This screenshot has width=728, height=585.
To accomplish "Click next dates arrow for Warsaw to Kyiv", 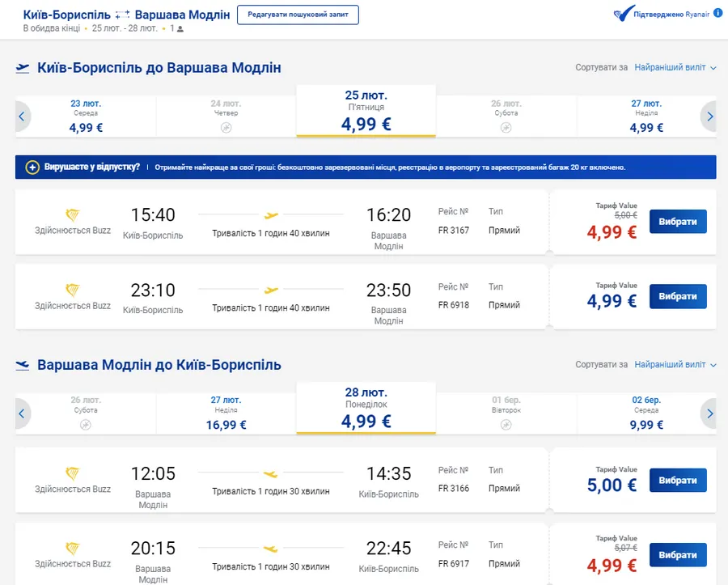I will coord(709,413).
